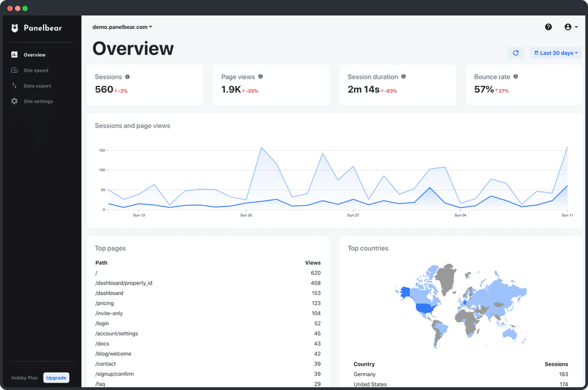Click the Data export arrows icon
Screen dimensions: 588x390
(x=14, y=86)
